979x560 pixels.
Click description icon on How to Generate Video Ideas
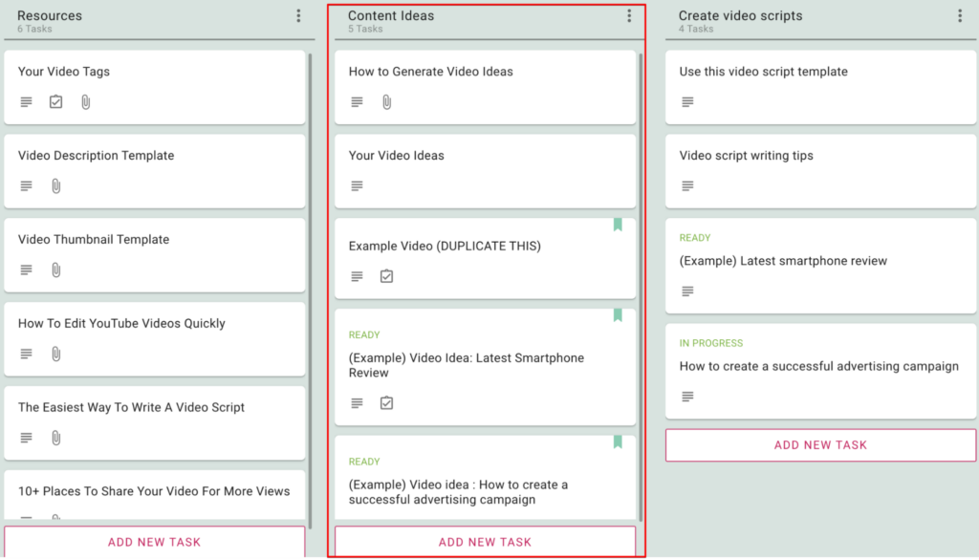357,101
